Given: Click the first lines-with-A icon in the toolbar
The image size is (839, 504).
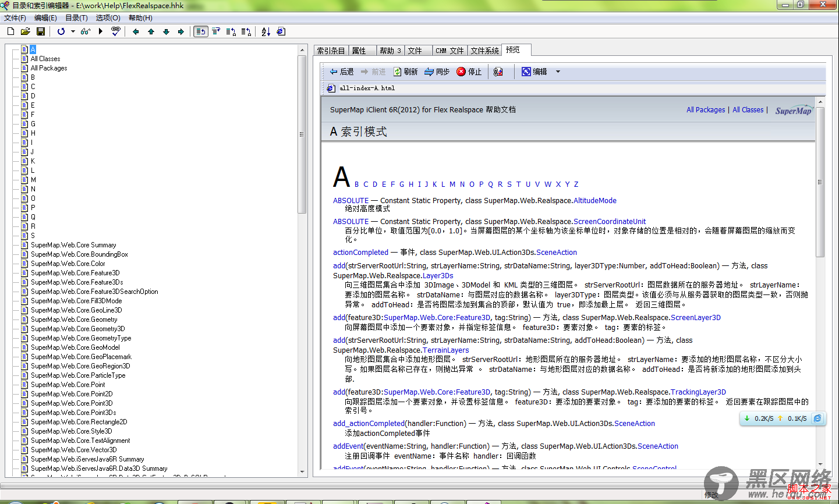Looking at the screenshot, I should [x=231, y=31].
